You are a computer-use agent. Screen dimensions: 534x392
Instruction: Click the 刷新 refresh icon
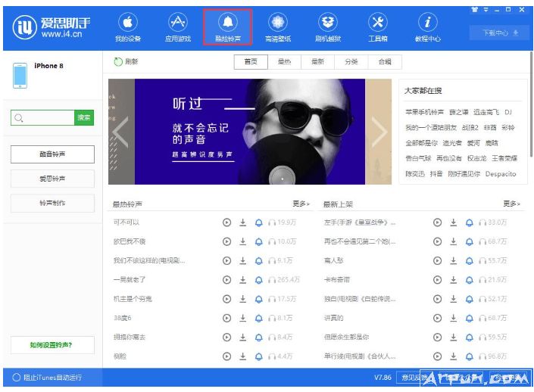coord(118,61)
